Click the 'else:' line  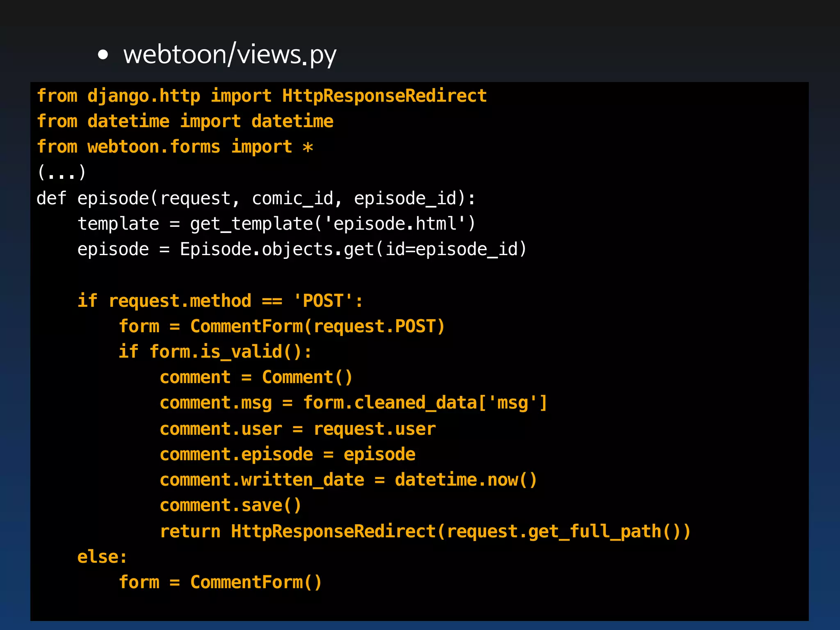[x=103, y=557]
